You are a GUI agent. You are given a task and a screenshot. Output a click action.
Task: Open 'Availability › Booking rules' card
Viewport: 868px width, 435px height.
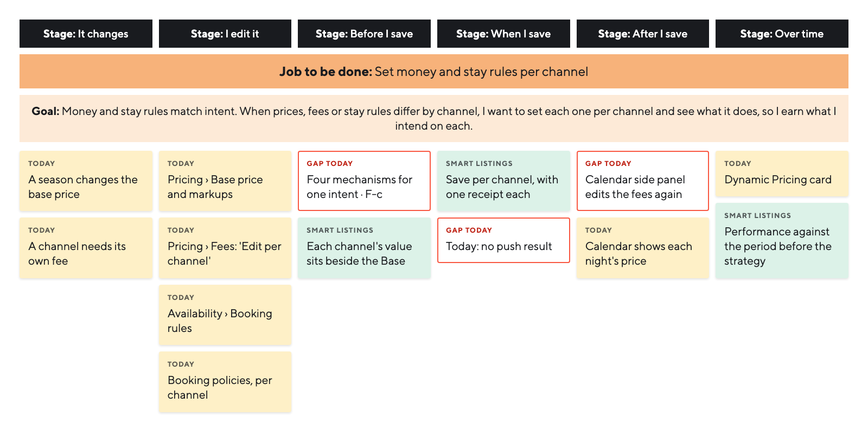(225, 315)
